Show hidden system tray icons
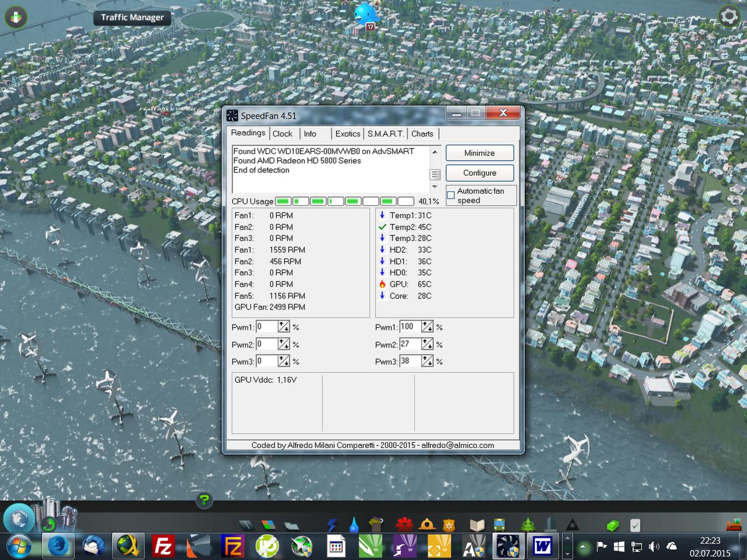Image resolution: width=747 pixels, height=560 pixels. pos(583,547)
